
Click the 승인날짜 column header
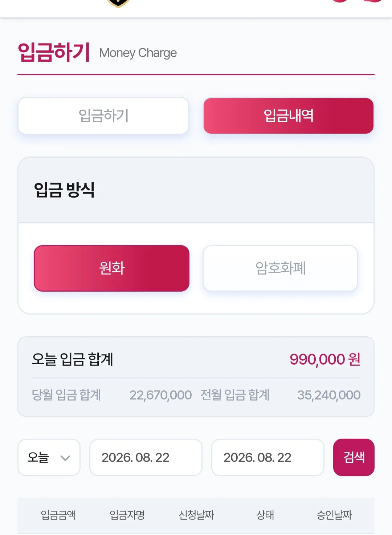pos(334,515)
